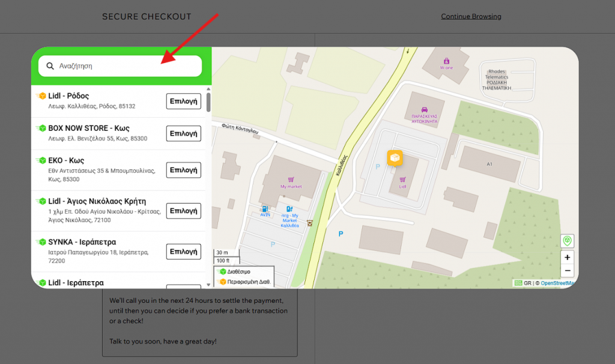Click the locker list scrollbar down arrow

coord(208,284)
